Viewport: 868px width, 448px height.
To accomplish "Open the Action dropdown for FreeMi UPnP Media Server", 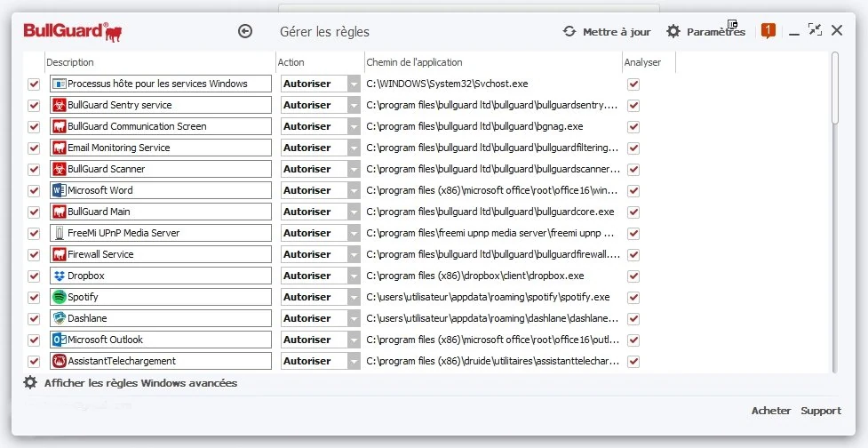I will 354,234.
